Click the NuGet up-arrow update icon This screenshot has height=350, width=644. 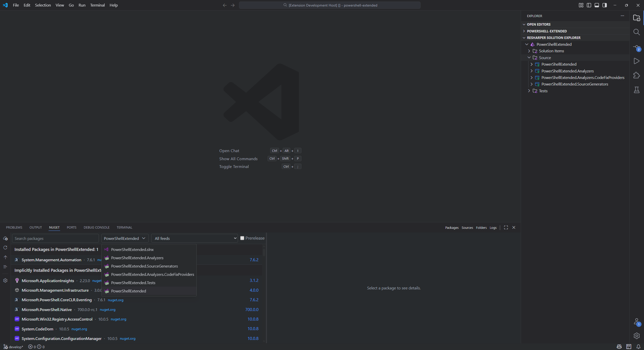[x=5, y=257]
